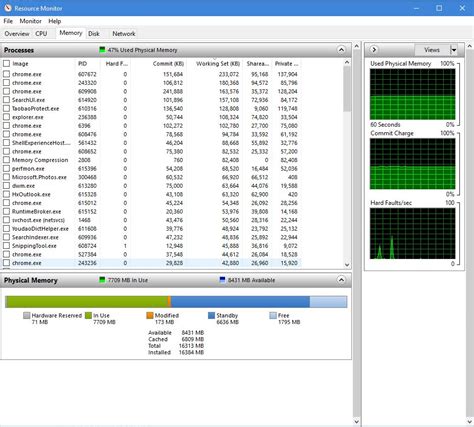
Task: Collapse the Processes section chevron
Action: (341, 50)
